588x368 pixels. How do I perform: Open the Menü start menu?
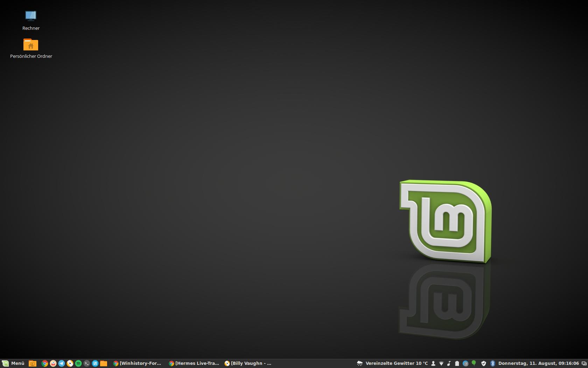click(x=13, y=363)
